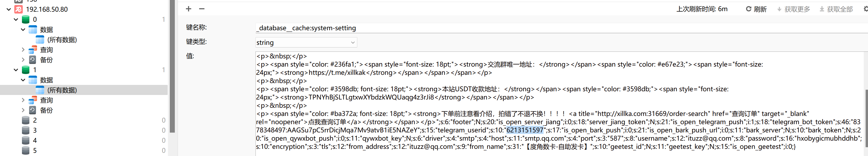Collapse database 0 tree node

click(x=16, y=20)
